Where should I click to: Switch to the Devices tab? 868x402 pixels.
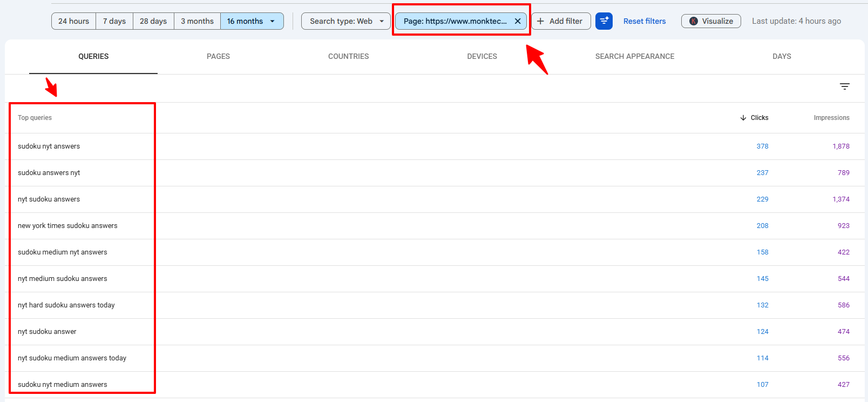point(482,56)
